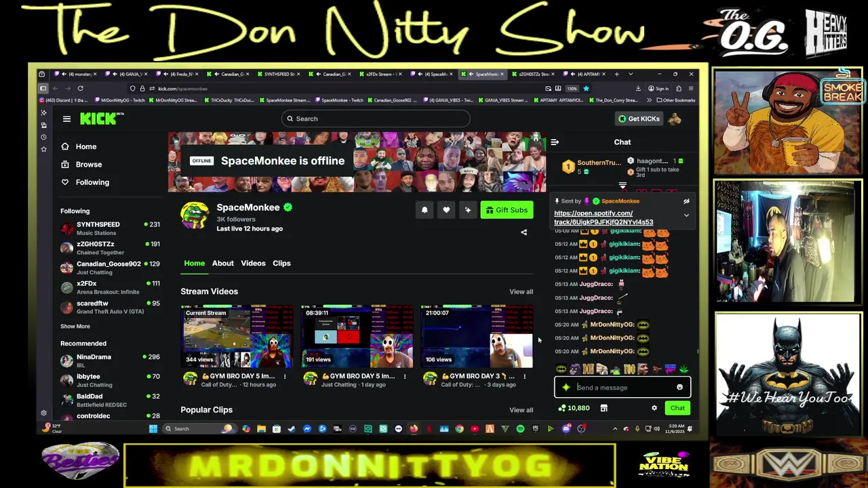Open the user profile avatar menu
Screen dimensions: 868x488
[675, 119]
